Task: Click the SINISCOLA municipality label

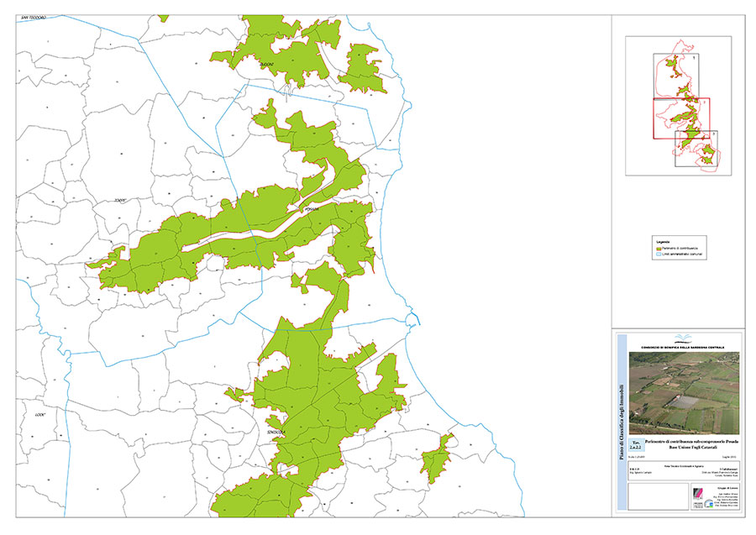Action: (x=276, y=433)
